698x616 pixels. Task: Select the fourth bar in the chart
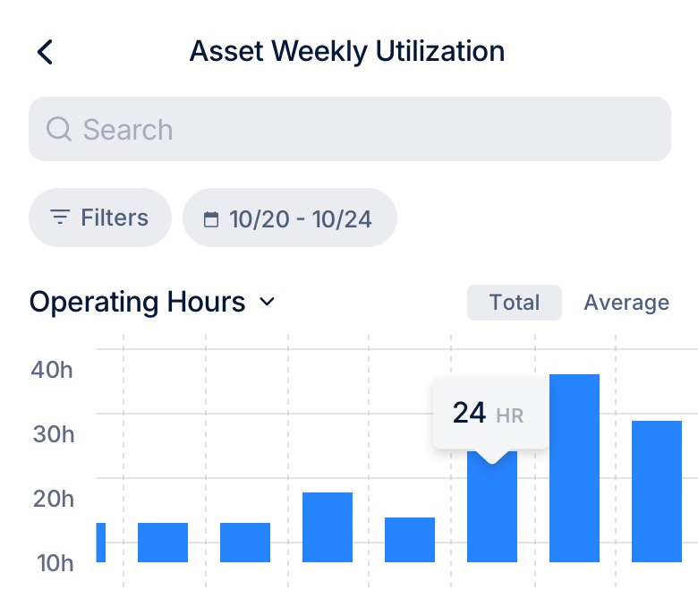[328, 527]
